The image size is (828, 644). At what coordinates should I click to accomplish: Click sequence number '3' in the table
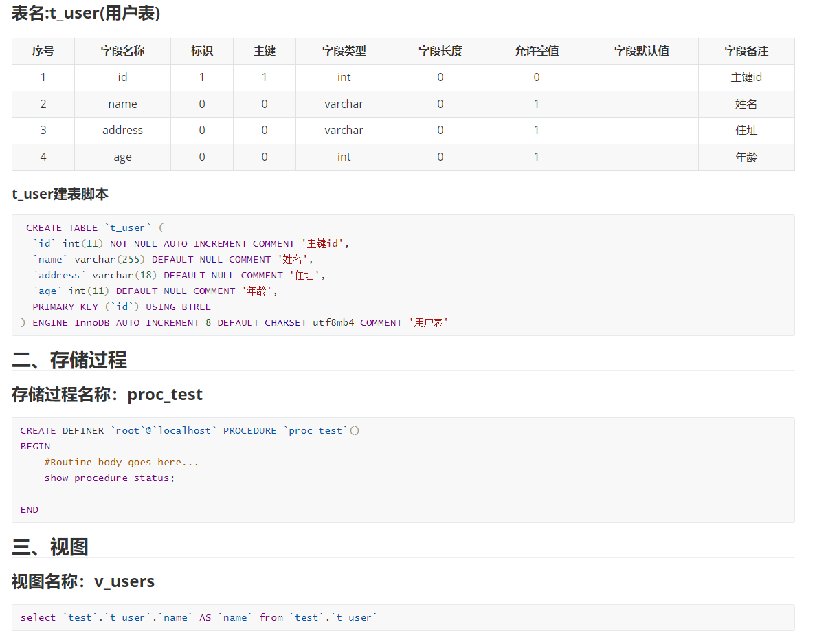43,131
